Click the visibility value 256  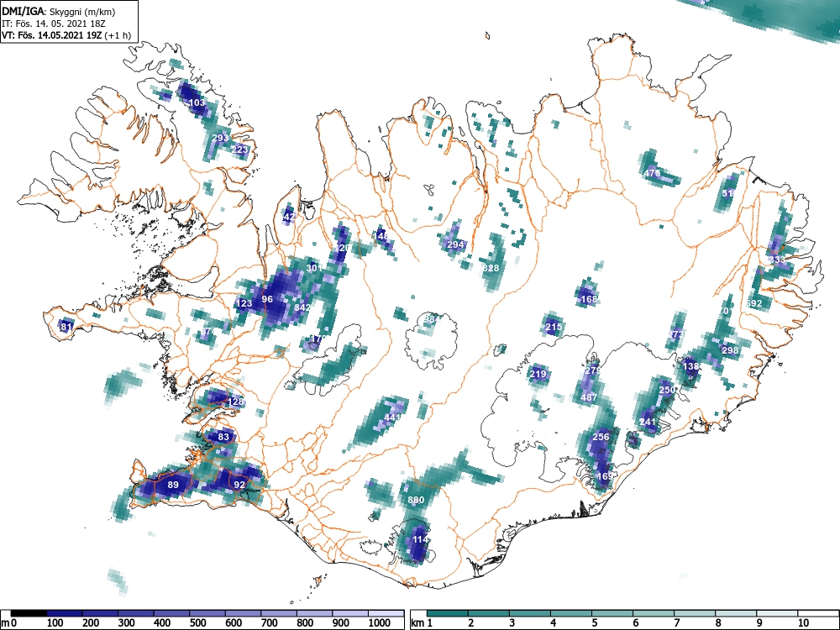[601, 437]
